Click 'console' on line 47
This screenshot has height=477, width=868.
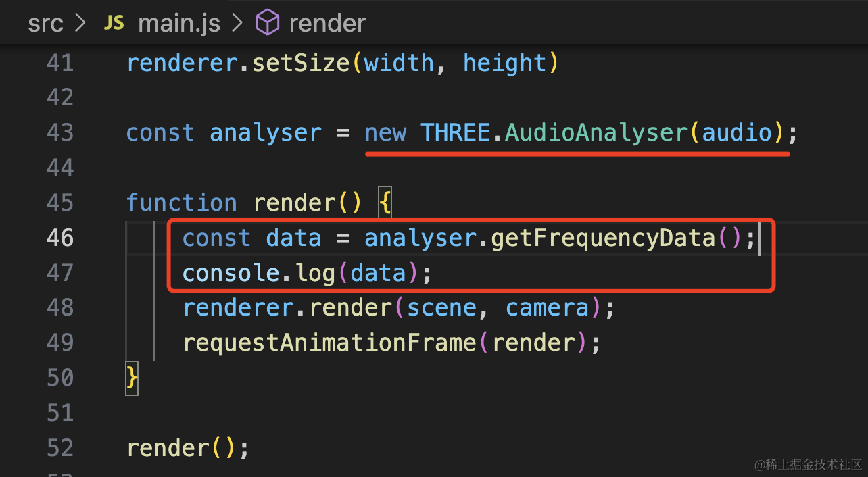231,273
